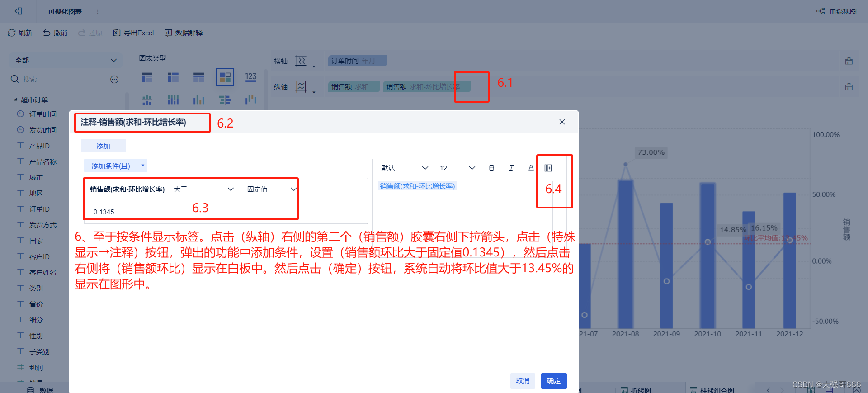Open the circled ellipsis menu beside search

point(114,79)
